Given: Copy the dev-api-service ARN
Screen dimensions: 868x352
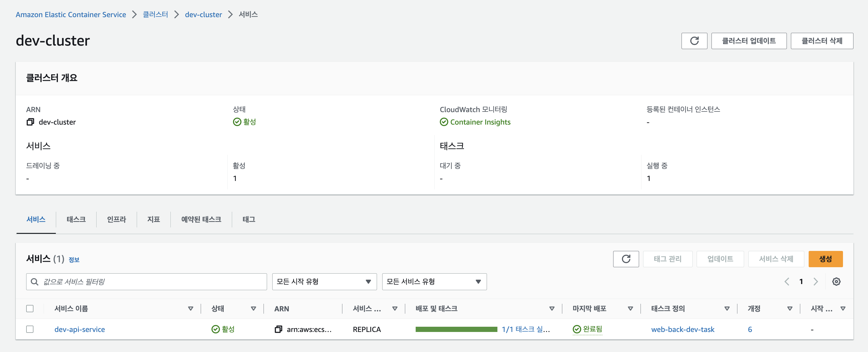Looking at the screenshot, I should point(278,329).
